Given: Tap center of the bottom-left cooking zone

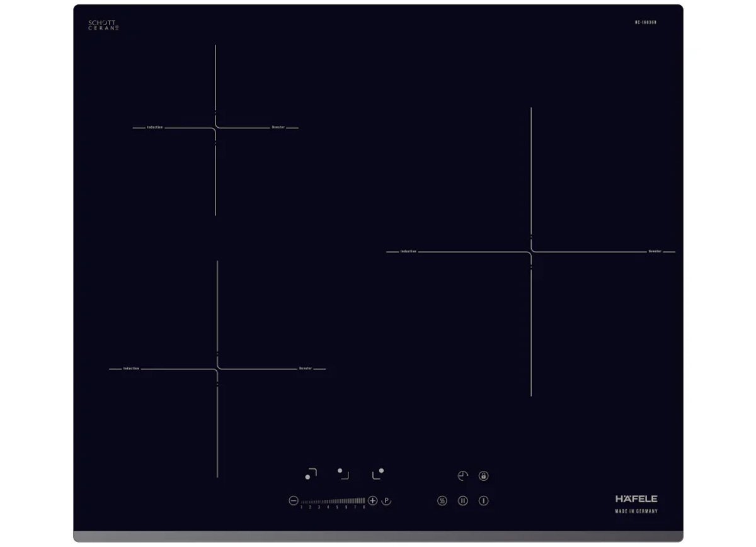Looking at the screenshot, I should coord(217,369).
